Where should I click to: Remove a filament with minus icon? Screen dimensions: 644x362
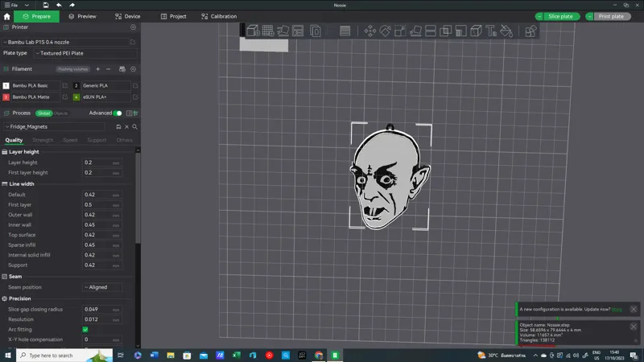(x=109, y=69)
